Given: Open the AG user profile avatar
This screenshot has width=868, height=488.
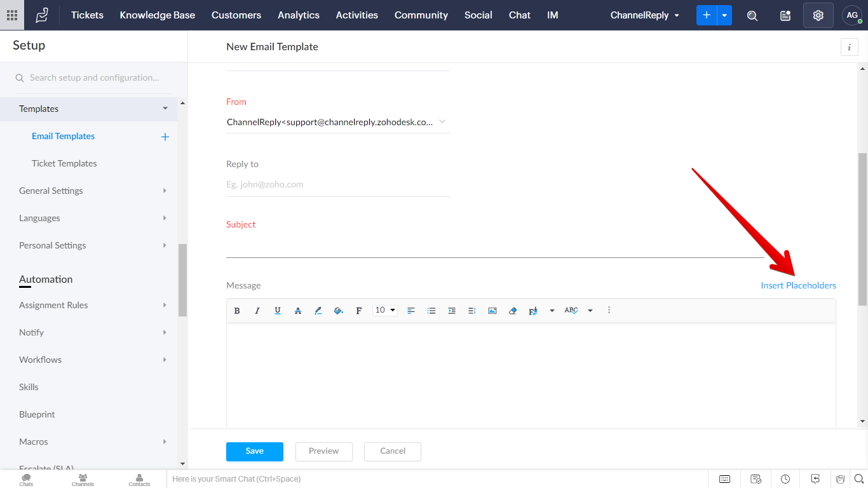Looking at the screenshot, I should coord(852,15).
